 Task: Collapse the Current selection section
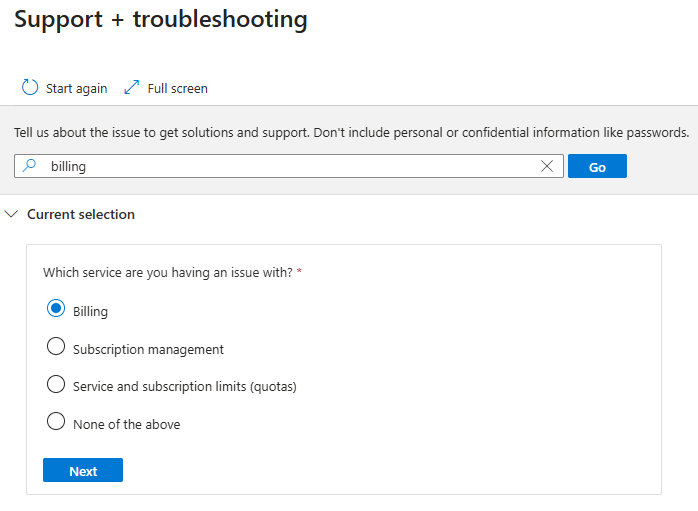(x=11, y=214)
